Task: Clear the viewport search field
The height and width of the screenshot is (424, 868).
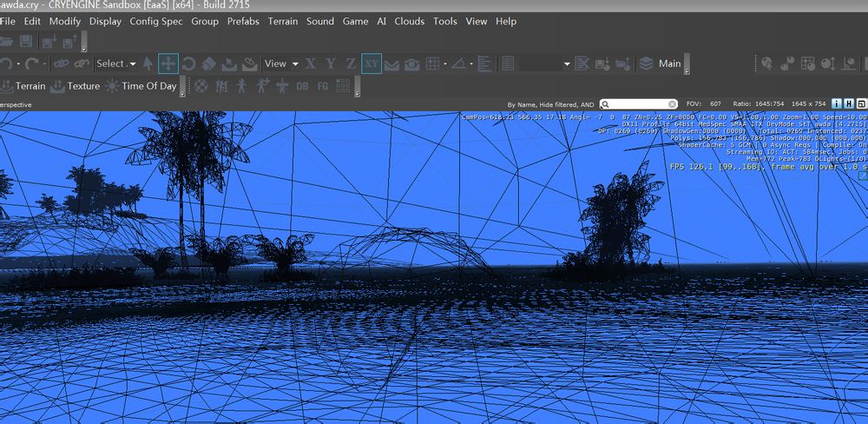Action: click(672, 104)
